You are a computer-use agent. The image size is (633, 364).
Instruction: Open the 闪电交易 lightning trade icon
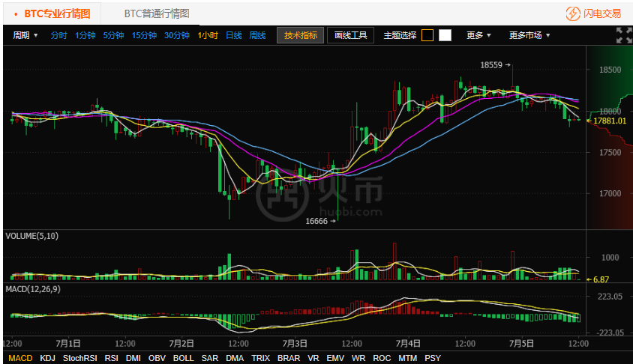(573, 13)
